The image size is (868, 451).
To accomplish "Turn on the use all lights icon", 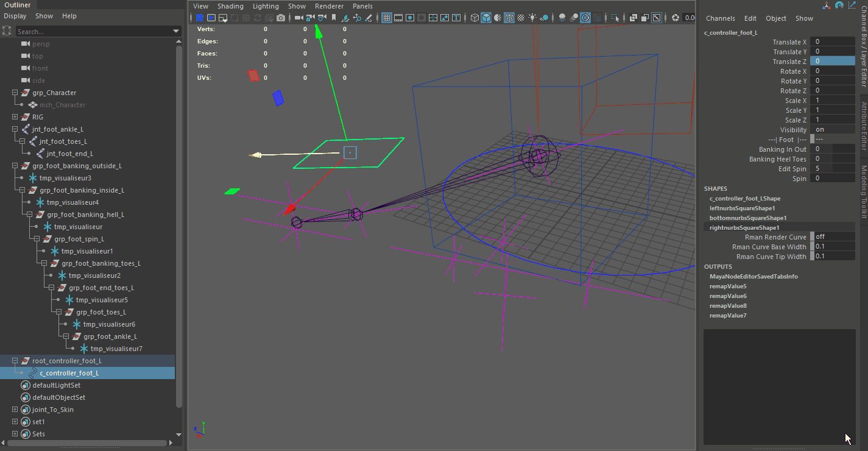I will pos(532,18).
